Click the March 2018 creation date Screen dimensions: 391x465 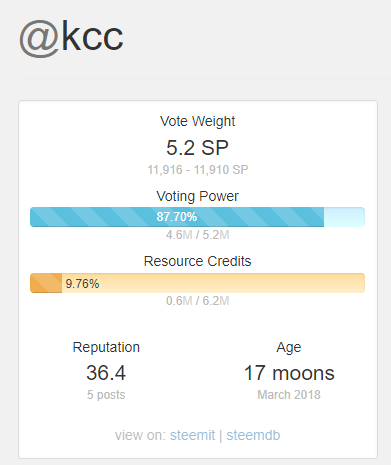coord(289,395)
